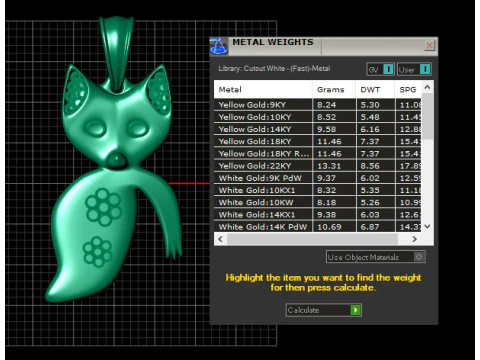480x360 pixels.
Task: Click left arrow of horizontal scrollbar
Action: pos(220,239)
